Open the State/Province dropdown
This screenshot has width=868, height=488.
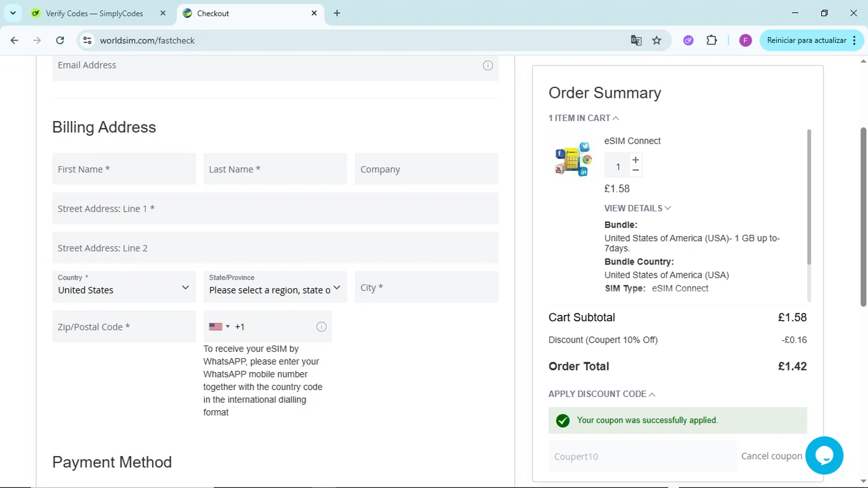coord(275,287)
